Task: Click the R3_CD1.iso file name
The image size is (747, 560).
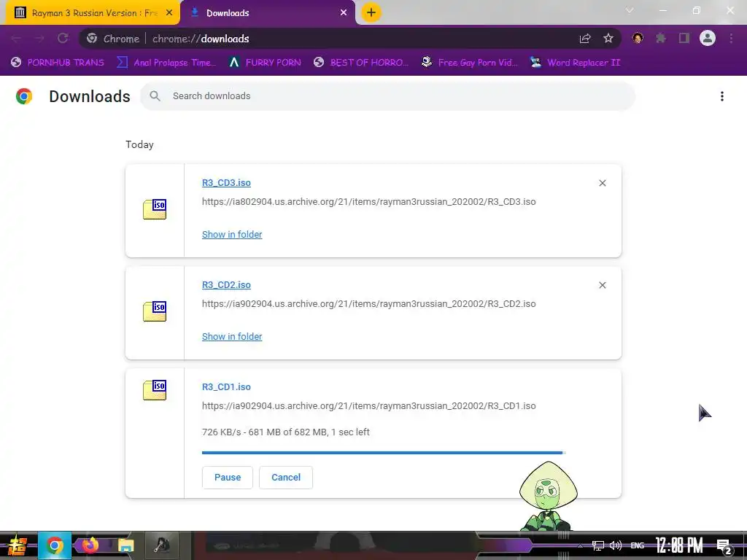Action: pos(226,386)
